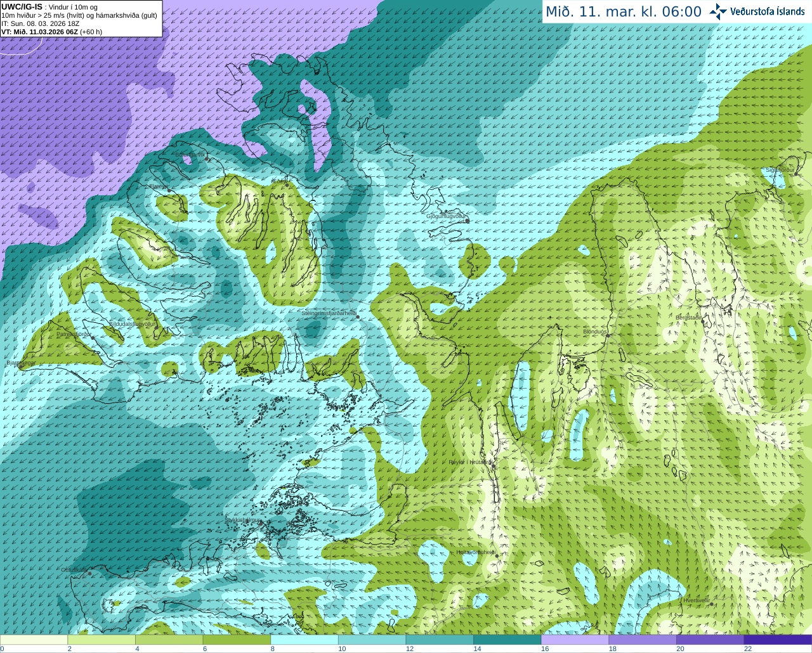Click the Bergstaðir station label

(x=689, y=318)
